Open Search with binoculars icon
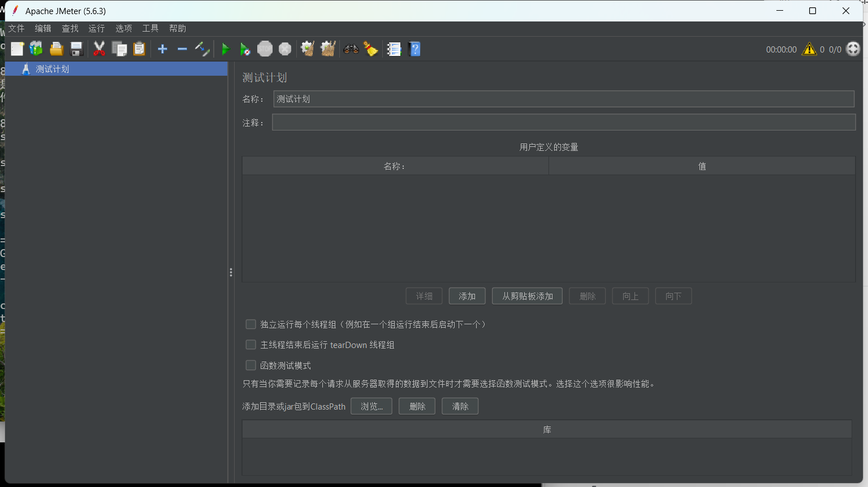868x487 pixels. coord(351,49)
